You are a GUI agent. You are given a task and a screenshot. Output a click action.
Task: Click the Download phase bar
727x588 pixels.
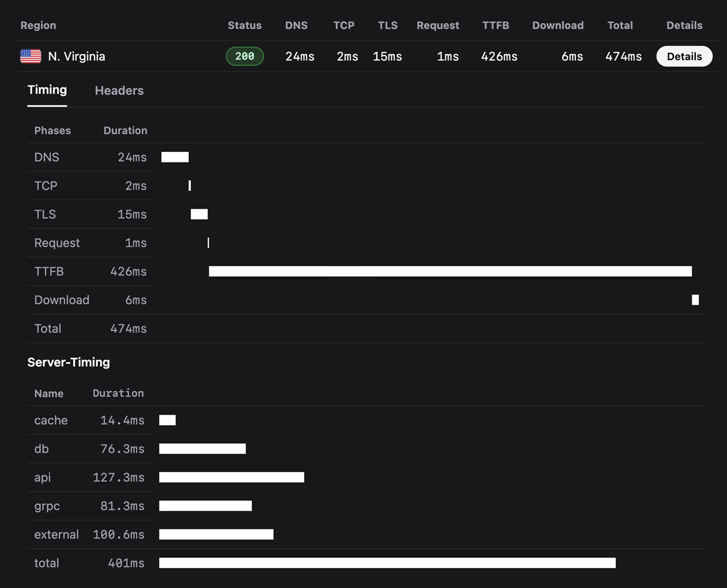695,299
